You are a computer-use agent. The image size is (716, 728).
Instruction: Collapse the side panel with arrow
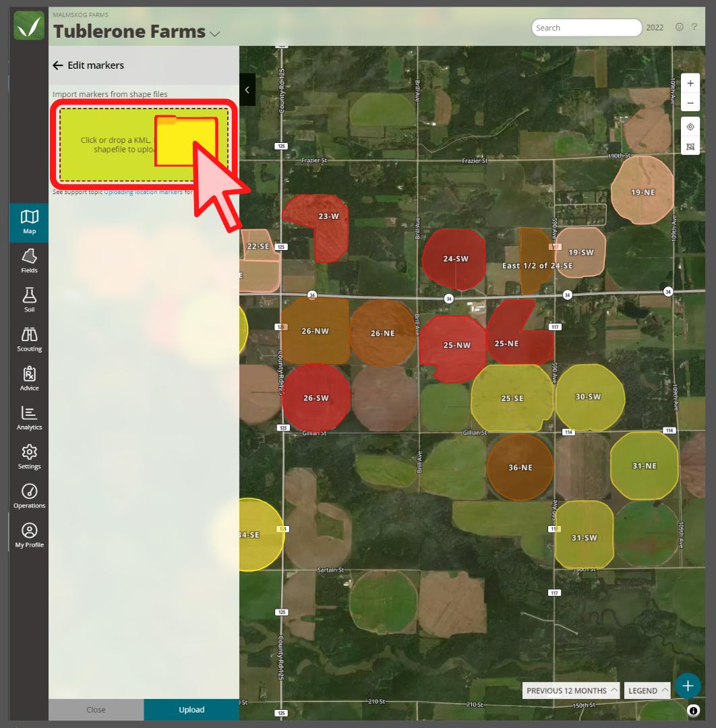pyautogui.click(x=247, y=90)
